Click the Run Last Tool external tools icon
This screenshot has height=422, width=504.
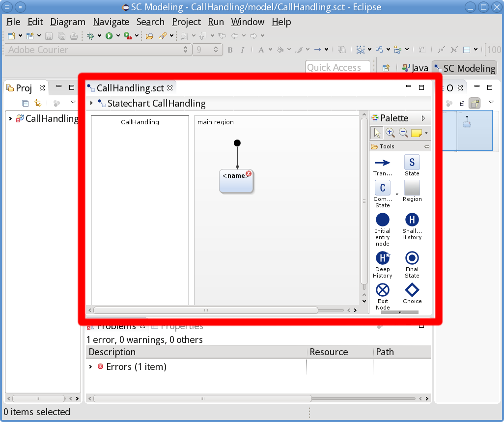(x=128, y=36)
